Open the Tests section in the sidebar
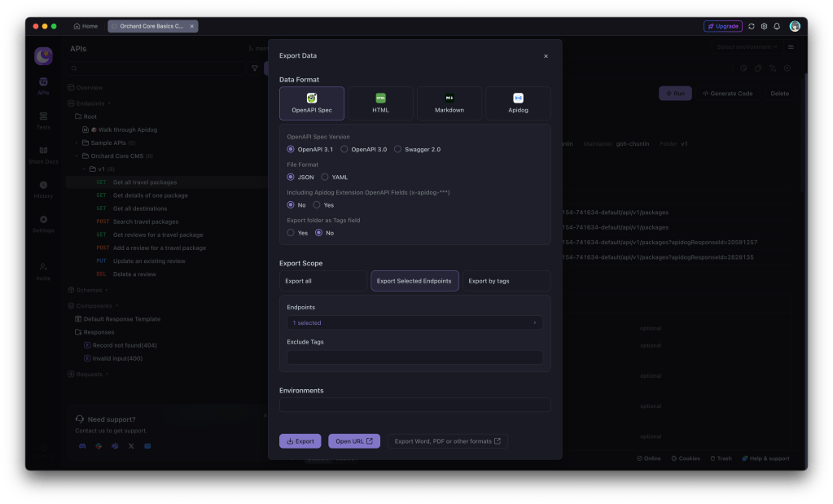833x504 pixels. click(43, 121)
